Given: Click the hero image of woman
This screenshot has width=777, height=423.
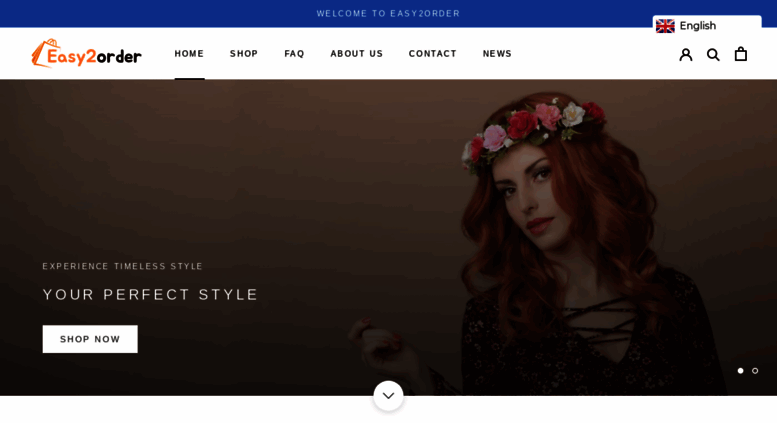Looking at the screenshot, I should (388, 237).
